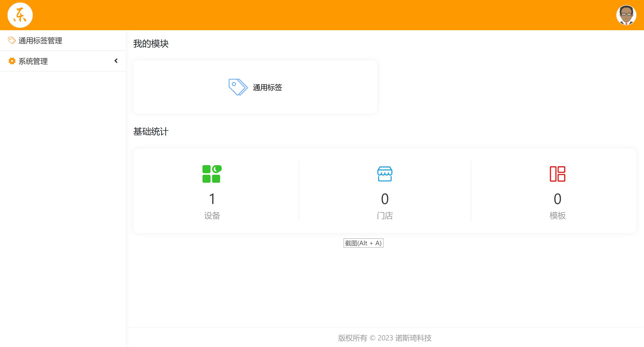Open the user avatar in the top-right corner
The image size is (644, 347).
626,15
